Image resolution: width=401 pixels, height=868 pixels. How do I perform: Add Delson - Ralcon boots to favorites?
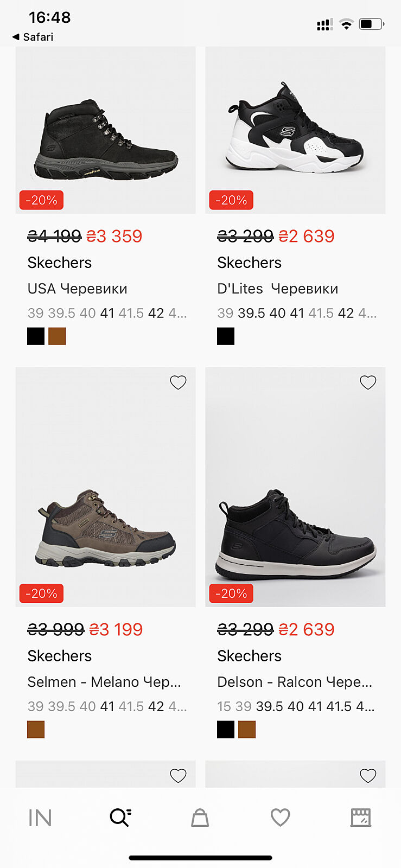pyautogui.click(x=368, y=382)
